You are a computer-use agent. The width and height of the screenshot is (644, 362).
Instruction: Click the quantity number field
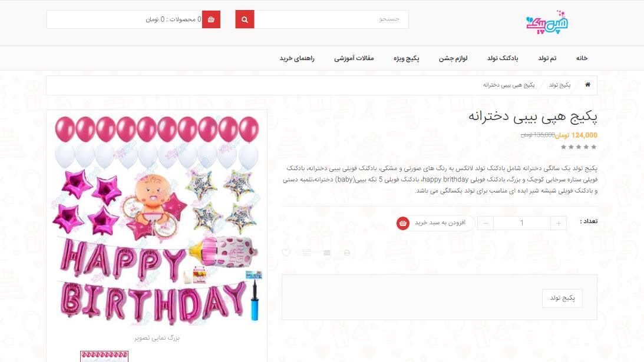click(x=522, y=223)
